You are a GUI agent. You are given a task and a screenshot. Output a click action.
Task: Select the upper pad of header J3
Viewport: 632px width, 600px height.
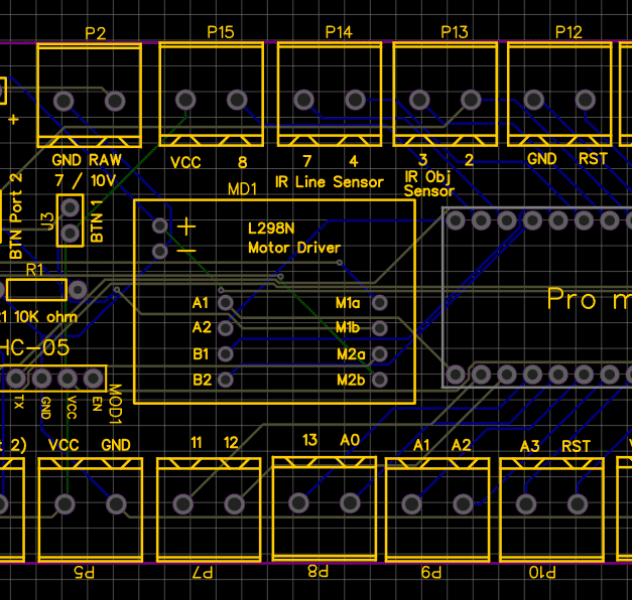point(70,208)
